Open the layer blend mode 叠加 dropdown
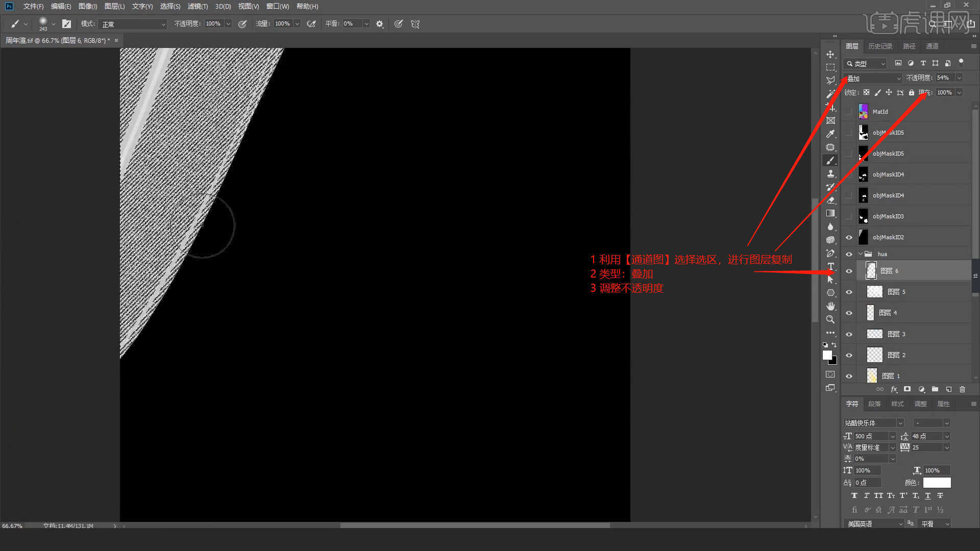Image resolution: width=980 pixels, height=551 pixels. tap(873, 78)
